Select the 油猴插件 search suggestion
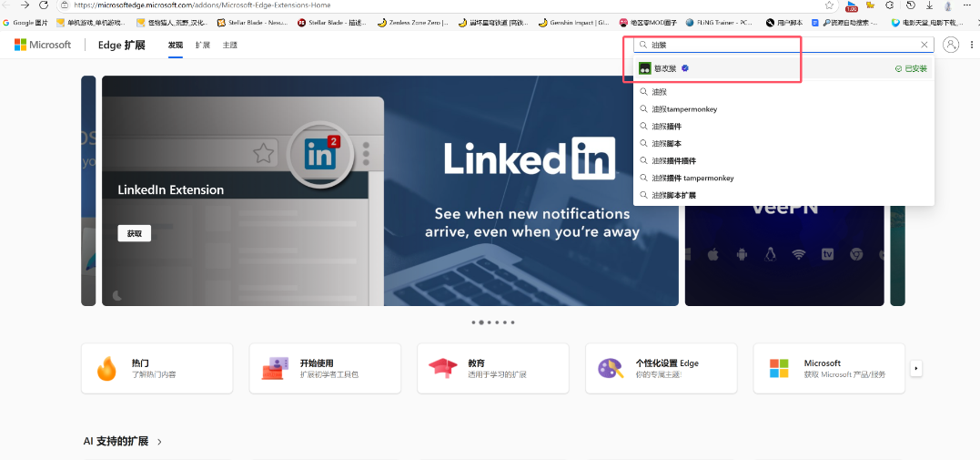The image size is (980, 460). (783, 127)
